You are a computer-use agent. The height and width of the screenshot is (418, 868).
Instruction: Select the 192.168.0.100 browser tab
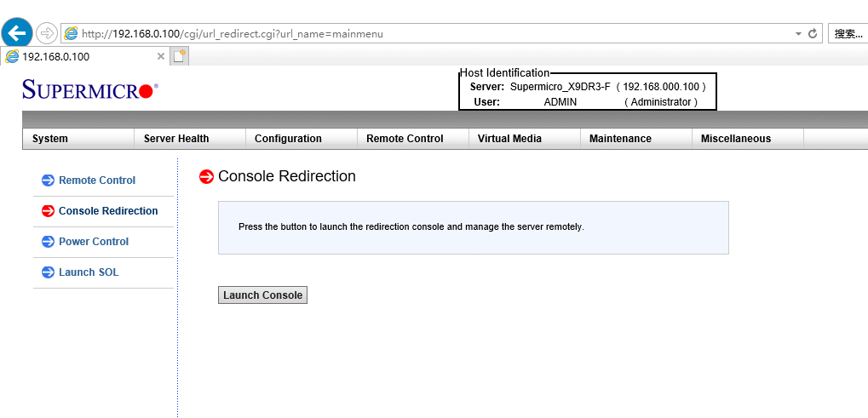point(84,56)
